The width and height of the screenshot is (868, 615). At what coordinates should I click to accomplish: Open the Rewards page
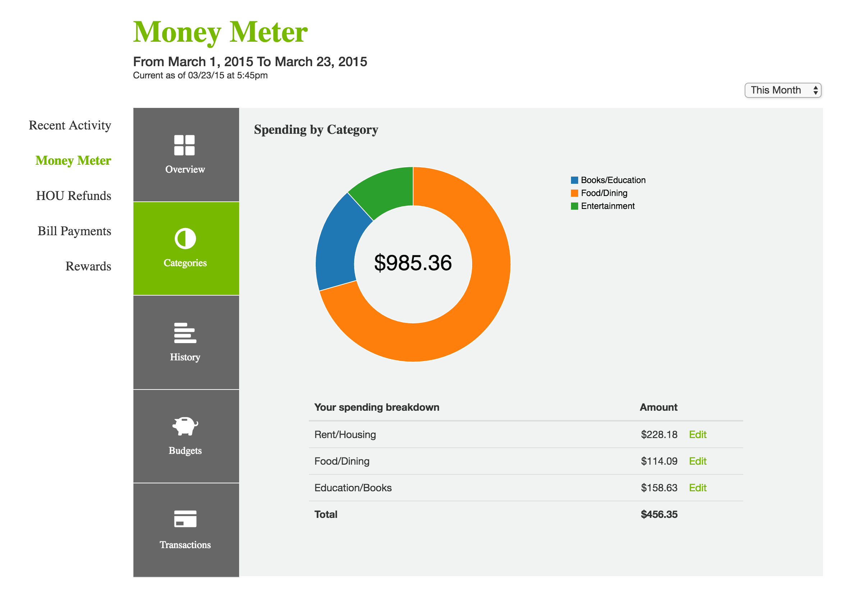click(x=88, y=266)
